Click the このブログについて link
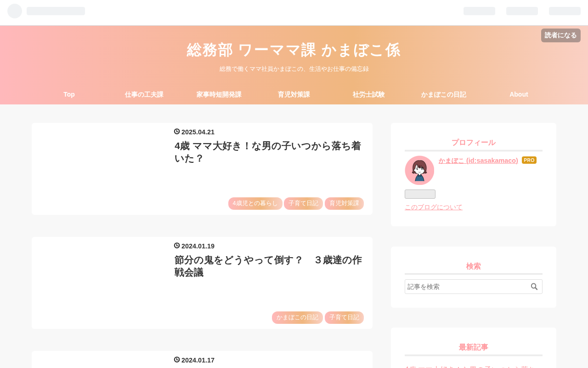 (x=434, y=207)
